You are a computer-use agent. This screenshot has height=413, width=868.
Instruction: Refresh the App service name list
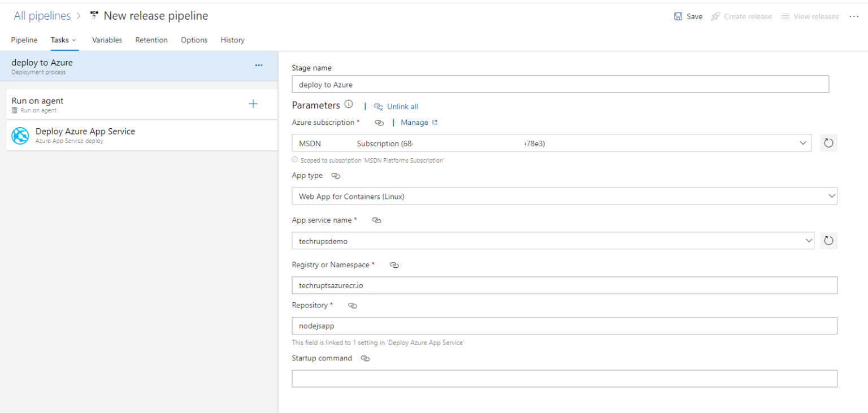[x=828, y=240]
